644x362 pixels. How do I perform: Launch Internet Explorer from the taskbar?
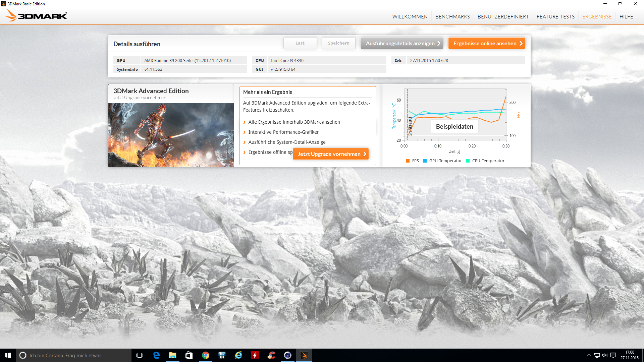tap(238, 355)
